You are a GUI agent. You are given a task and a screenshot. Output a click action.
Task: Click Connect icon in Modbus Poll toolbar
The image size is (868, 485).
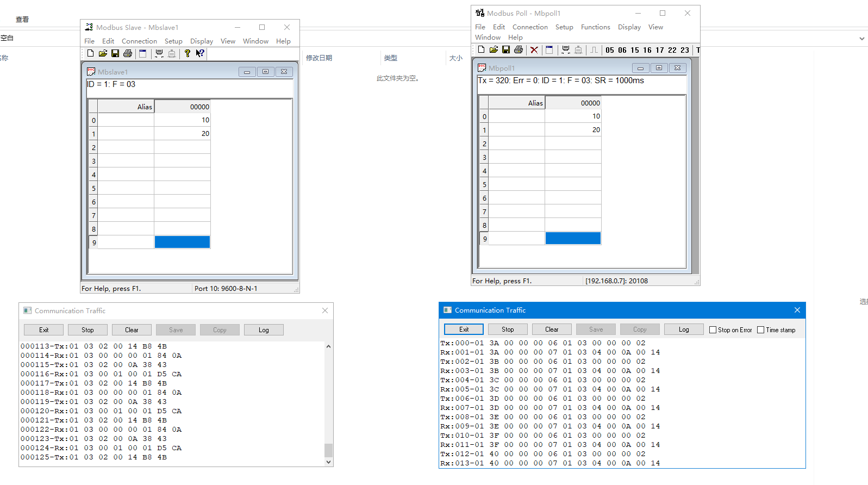point(566,49)
